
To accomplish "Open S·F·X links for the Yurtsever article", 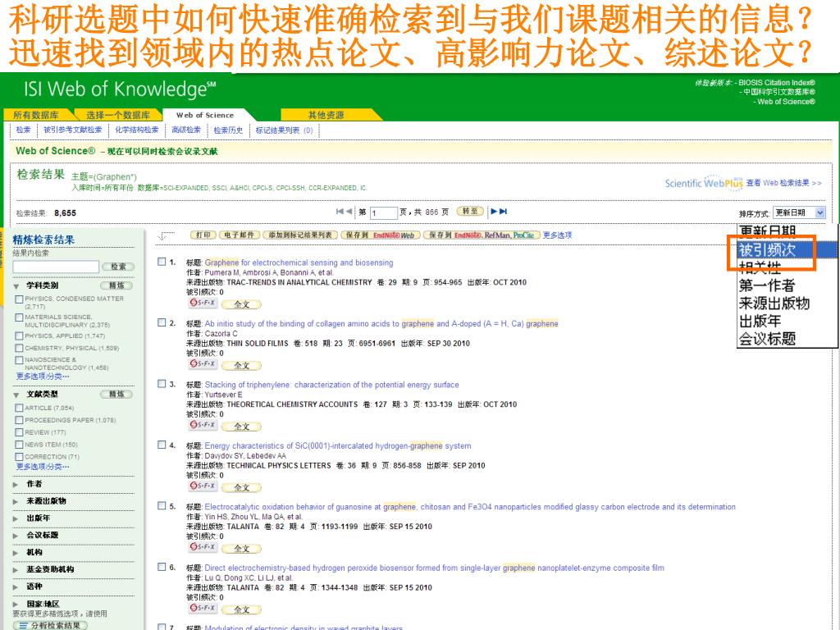I will point(203,426).
